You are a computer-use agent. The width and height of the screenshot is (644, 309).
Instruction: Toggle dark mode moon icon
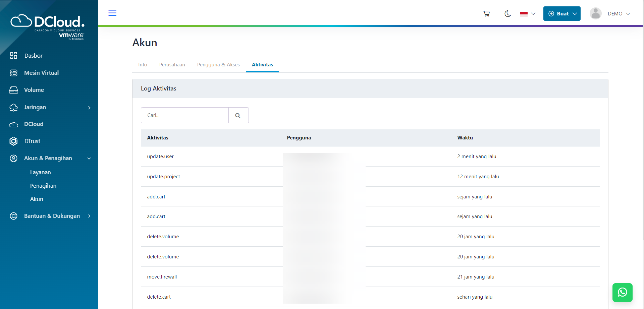[507, 14]
